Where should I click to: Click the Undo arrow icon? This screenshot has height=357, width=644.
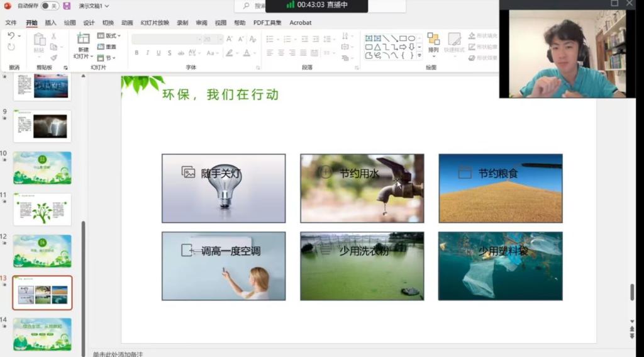(11, 36)
